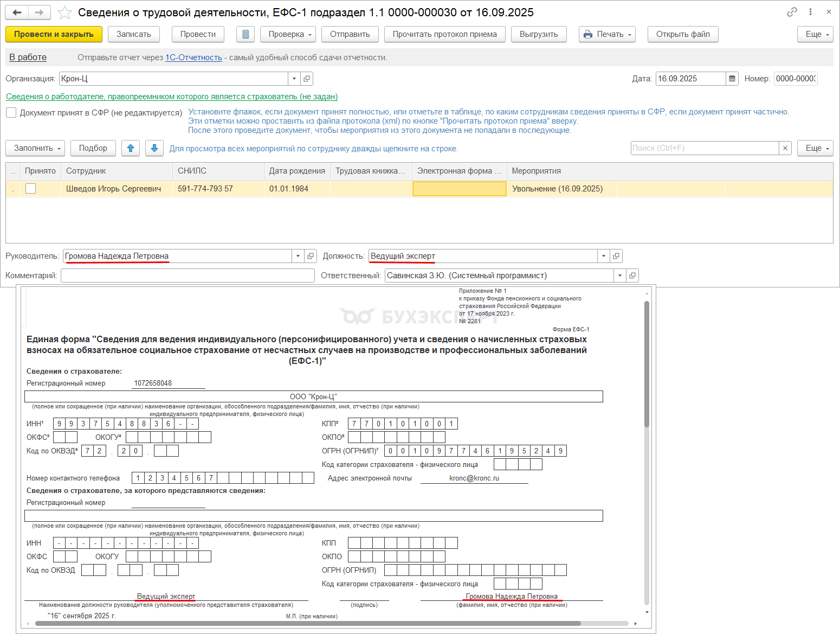
Task: Copy link to document via chain icon
Action: 792,12
